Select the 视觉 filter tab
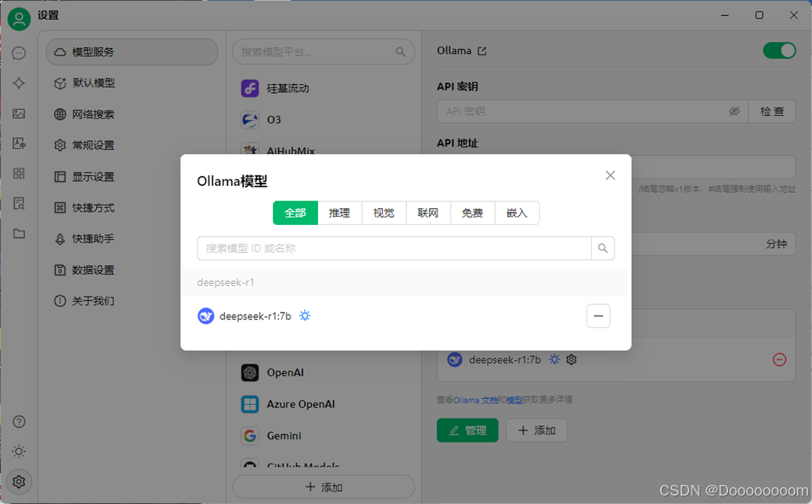The height and width of the screenshot is (504, 812). click(384, 213)
